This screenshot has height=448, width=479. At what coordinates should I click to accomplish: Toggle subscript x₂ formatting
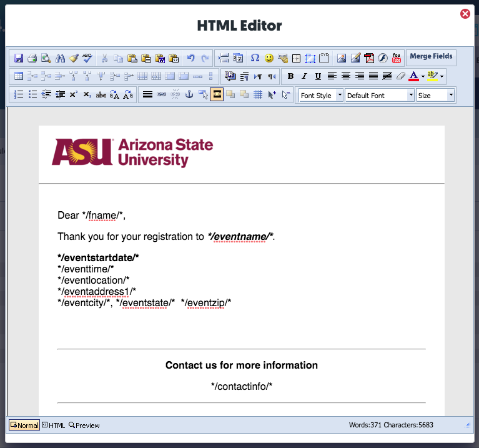point(87,95)
